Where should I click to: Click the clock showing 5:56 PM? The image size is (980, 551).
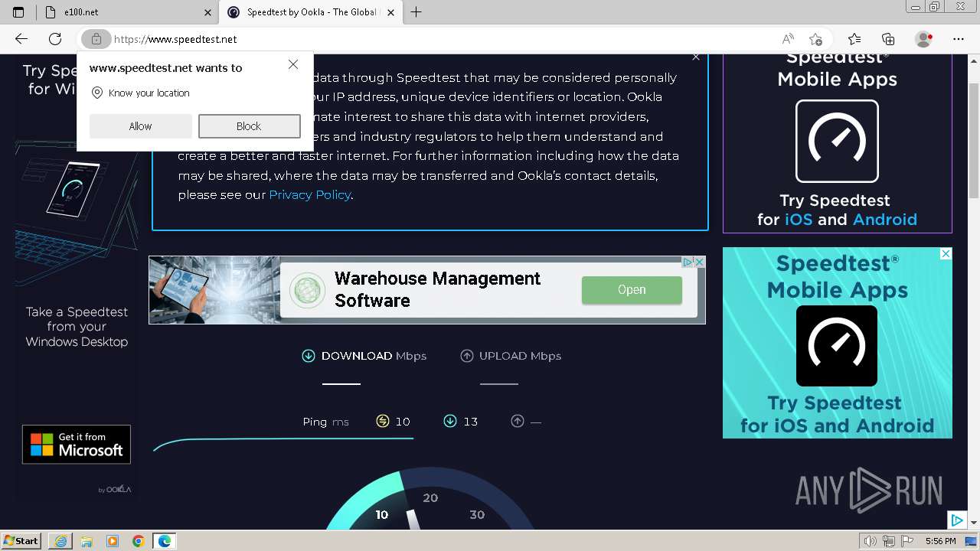pyautogui.click(x=940, y=541)
